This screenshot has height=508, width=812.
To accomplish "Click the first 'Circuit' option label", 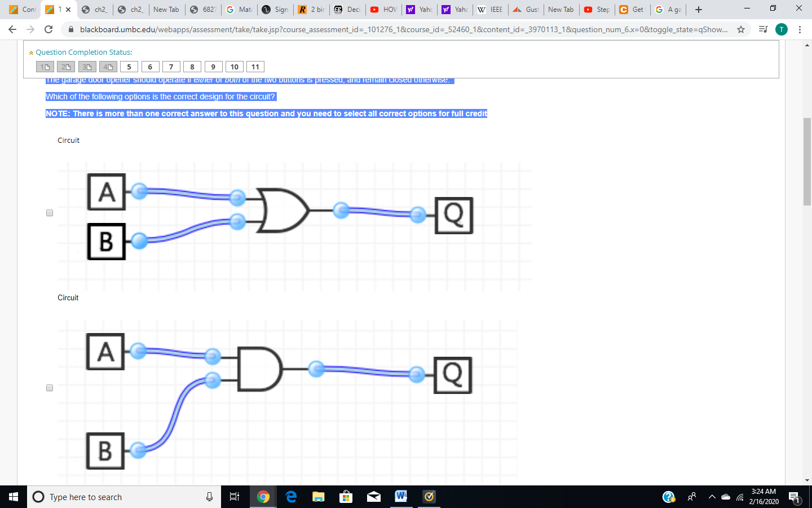I will tap(69, 140).
